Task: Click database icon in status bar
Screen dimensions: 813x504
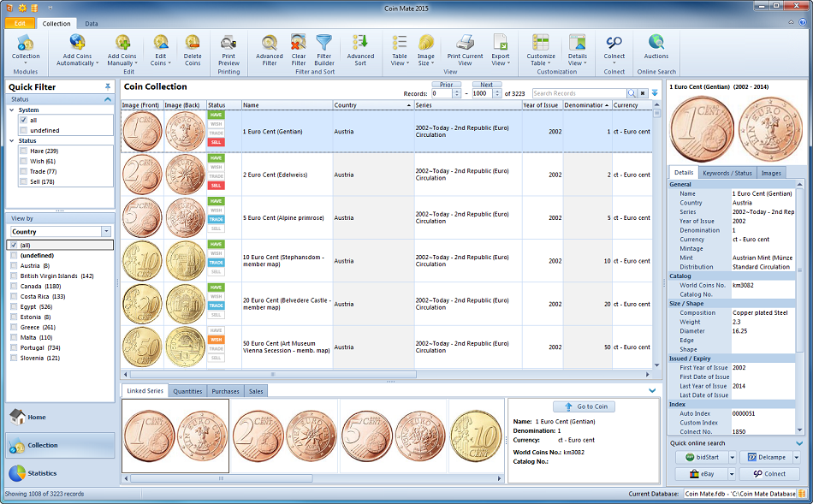Action: (x=802, y=494)
